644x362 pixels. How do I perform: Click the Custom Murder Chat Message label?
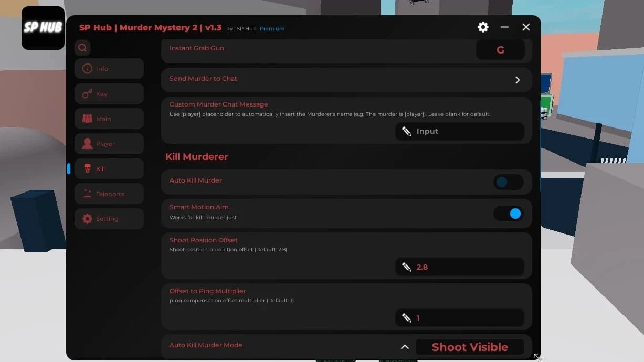click(219, 104)
